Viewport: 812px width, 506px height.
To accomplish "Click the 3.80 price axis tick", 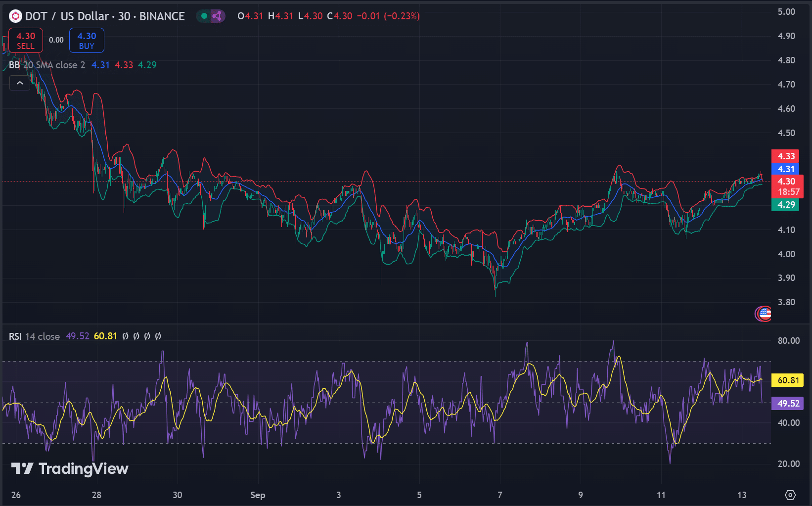I will point(786,302).
